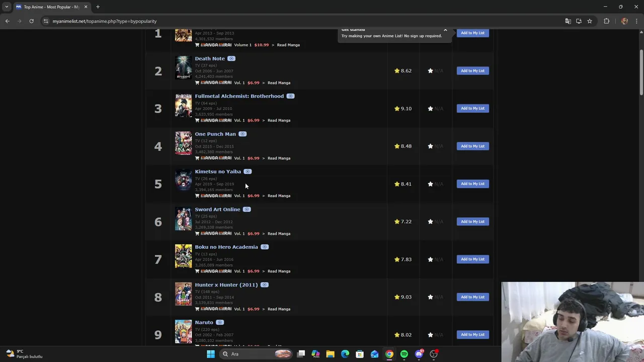Open Discord from the taskbar
This screenshot has width=644, height=362.
[x=419, y=354]
